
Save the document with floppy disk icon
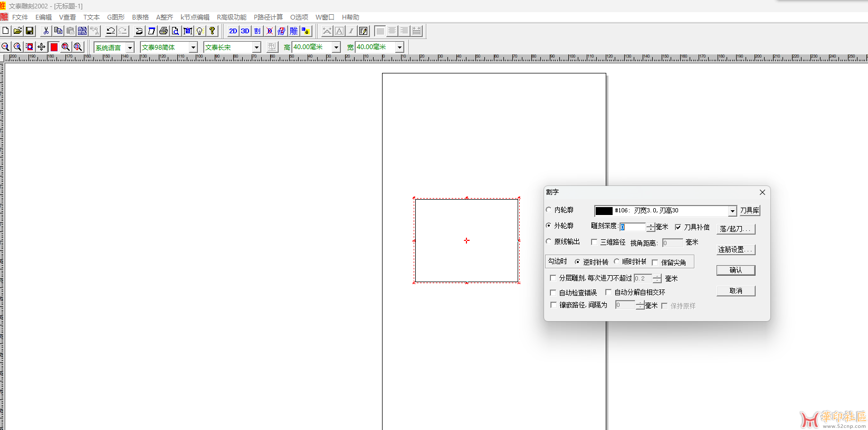30,31
